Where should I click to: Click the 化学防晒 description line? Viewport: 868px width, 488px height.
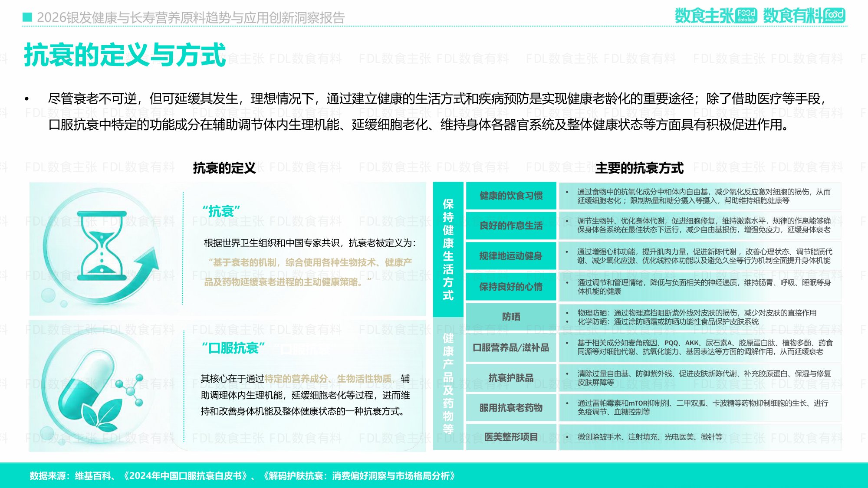[668, 321]
